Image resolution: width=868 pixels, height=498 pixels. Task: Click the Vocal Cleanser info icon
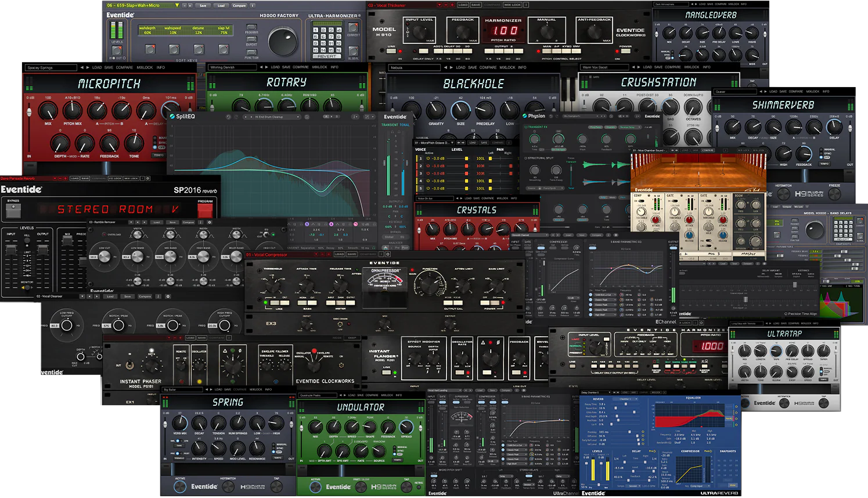[x=160, y=297]
